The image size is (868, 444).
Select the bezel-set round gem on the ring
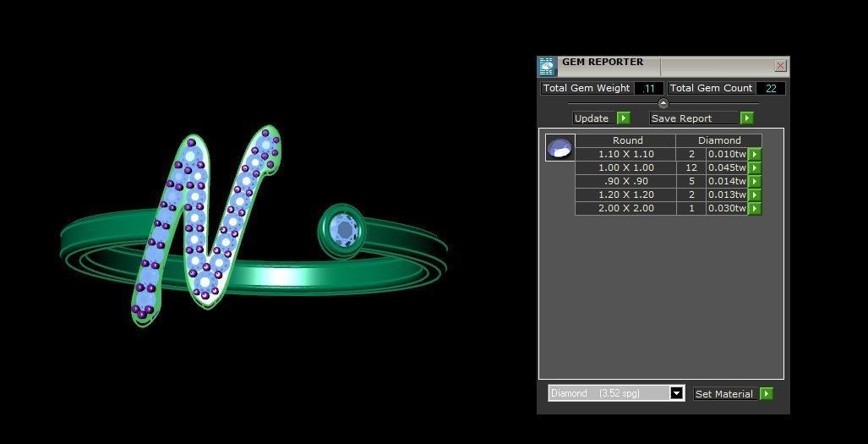[x=342, y=230]
